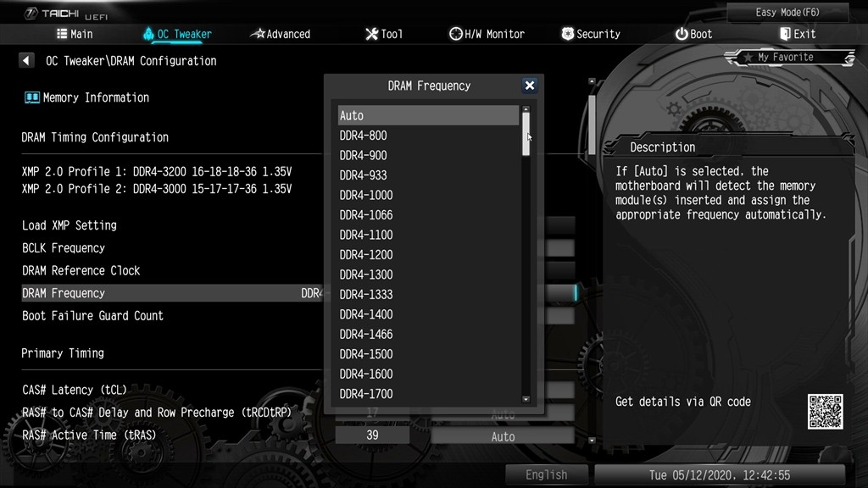Choose DDR4-1500 from the list
This screenshot has width=868, height=488.
pos(428,355)
